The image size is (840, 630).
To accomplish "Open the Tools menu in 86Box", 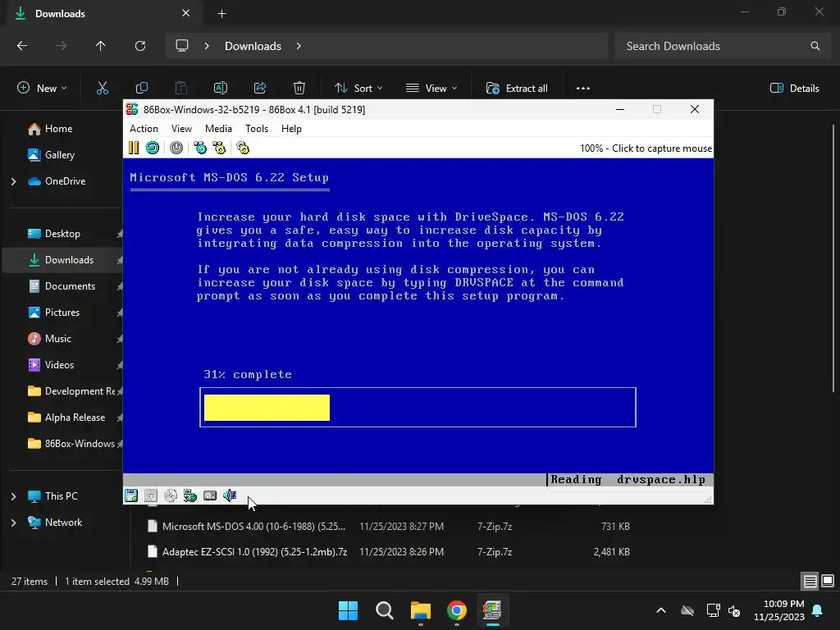I will click(x=257, y=129).
